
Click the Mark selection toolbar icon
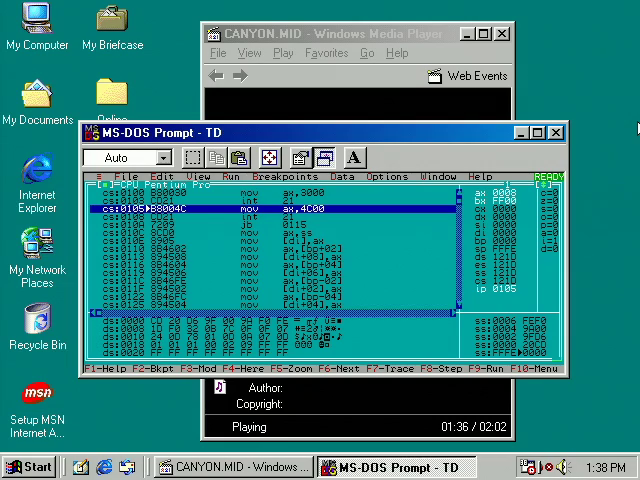tap(193, 158)
